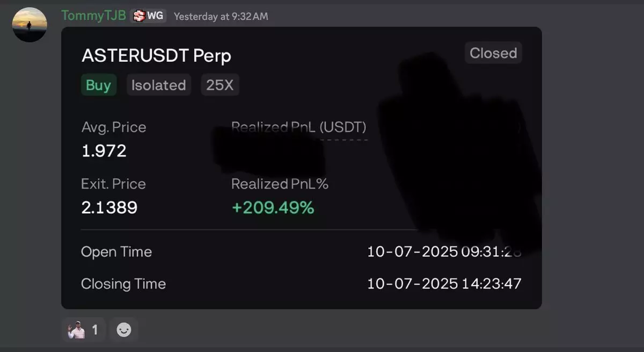Click the Closing Time value 14:23:47
This screenshot has width=644, height=352.
pyautogui.click(x=491, y=284)
